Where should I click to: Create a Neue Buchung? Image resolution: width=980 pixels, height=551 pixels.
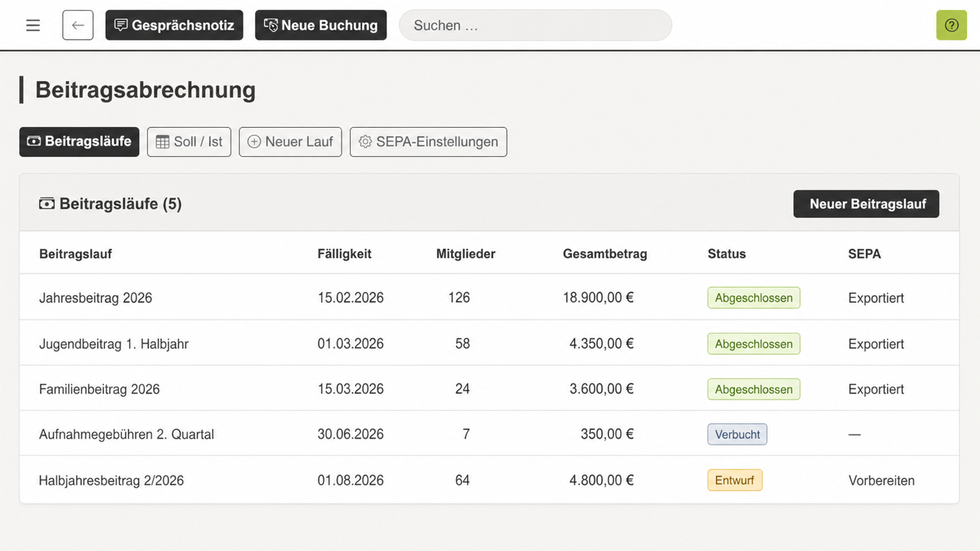(x=321, y=25)
